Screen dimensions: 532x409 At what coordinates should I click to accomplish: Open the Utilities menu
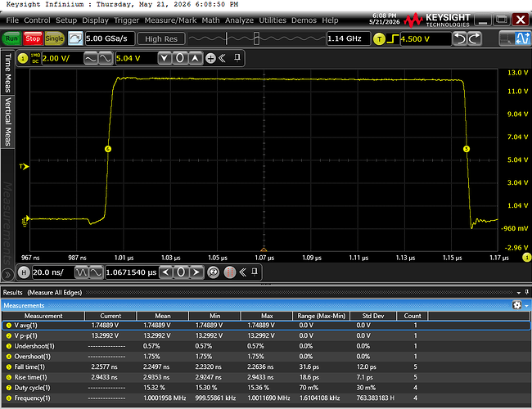(x=273, y=20)
